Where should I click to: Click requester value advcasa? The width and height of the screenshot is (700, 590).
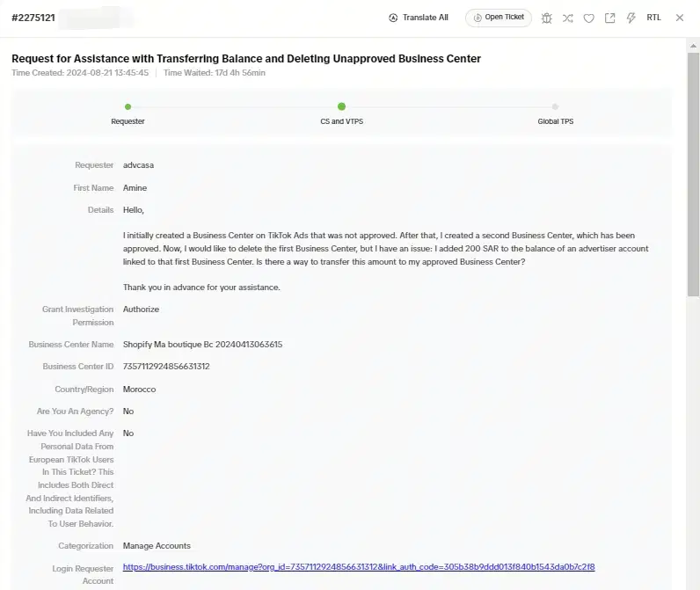click(138, 165)
